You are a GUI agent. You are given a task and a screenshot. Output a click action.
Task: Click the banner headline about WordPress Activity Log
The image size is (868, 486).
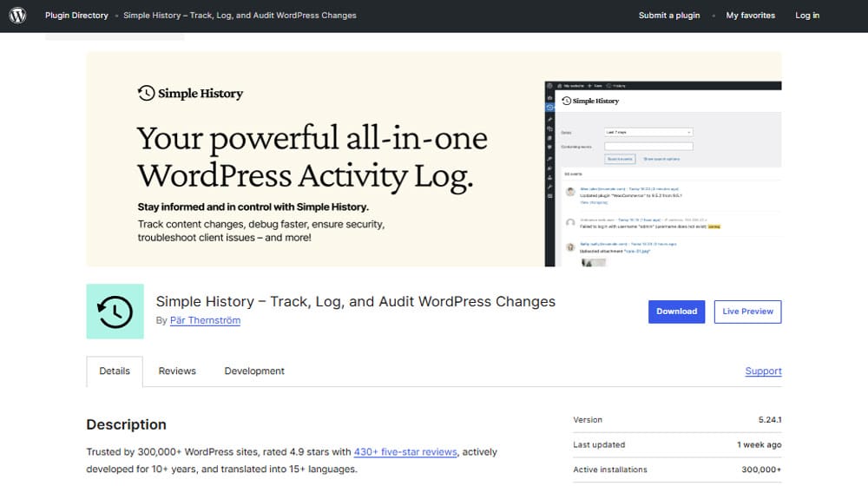click(312, 156)
